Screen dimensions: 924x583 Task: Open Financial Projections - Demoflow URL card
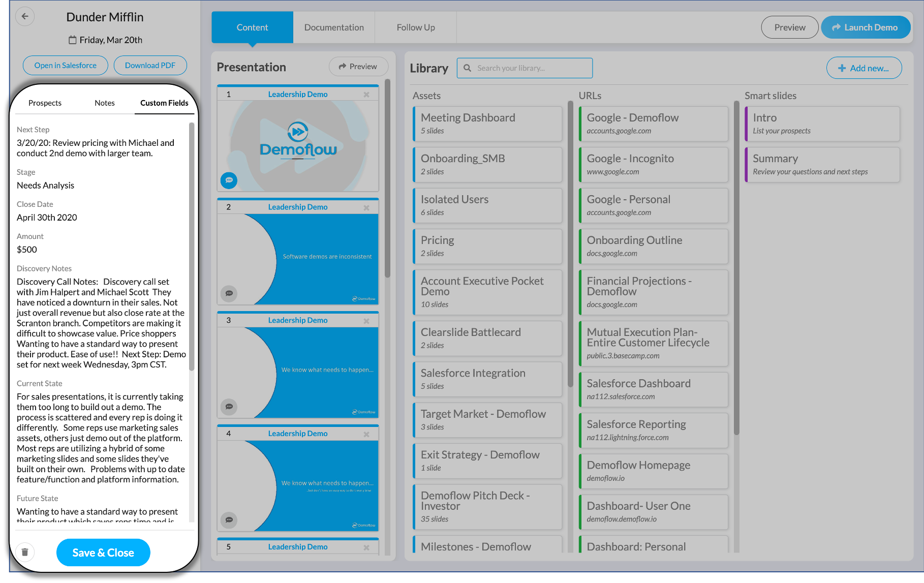click(x=653, y=292)
